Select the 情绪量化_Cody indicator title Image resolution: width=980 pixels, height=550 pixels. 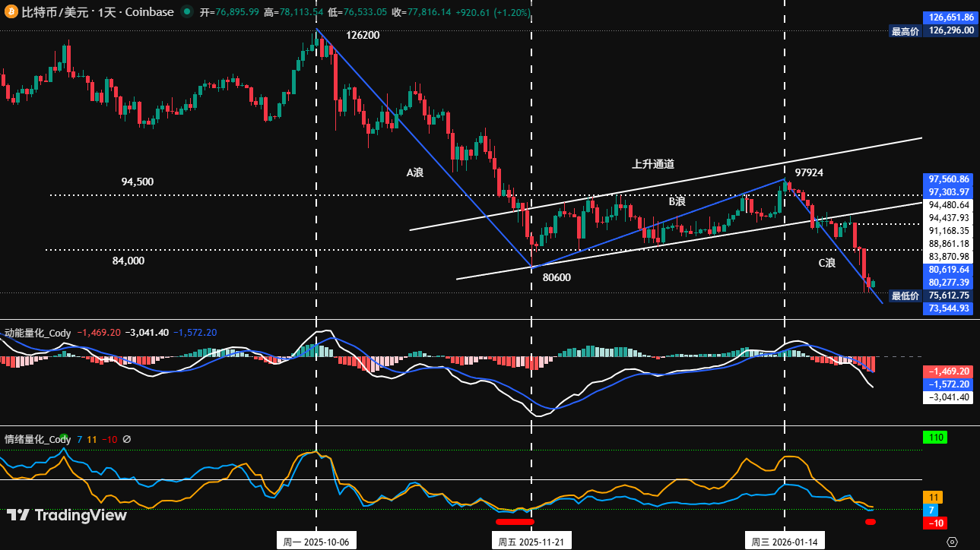[x=36, y=439]
